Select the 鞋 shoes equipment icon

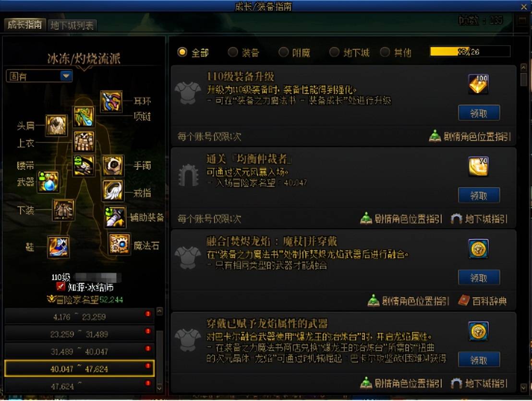59,247
